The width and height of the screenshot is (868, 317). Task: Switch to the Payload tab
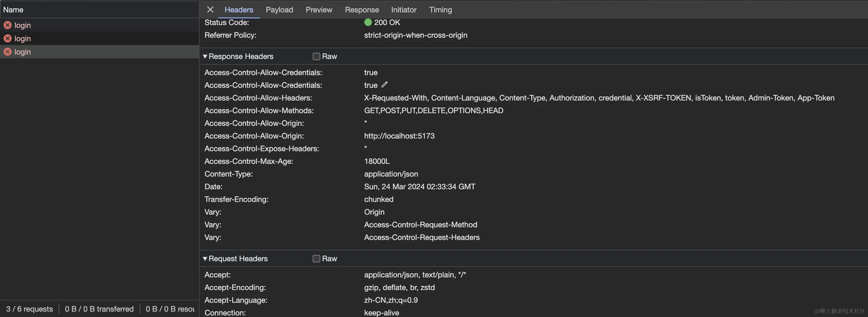(x=279, y=10)
